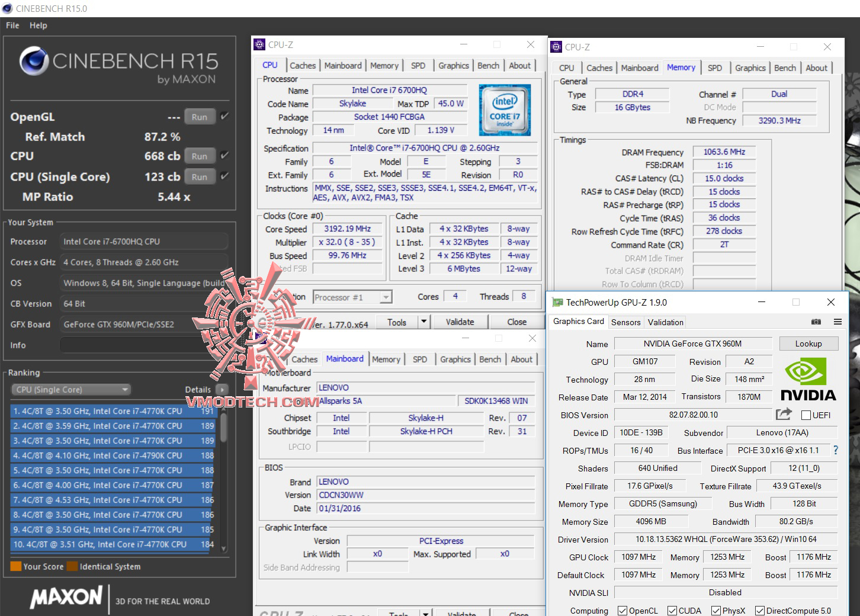The height and width of the screenshot is (616, 860).
Task: Click the Bus Interface question mark icon
Action: click(835, 450)
